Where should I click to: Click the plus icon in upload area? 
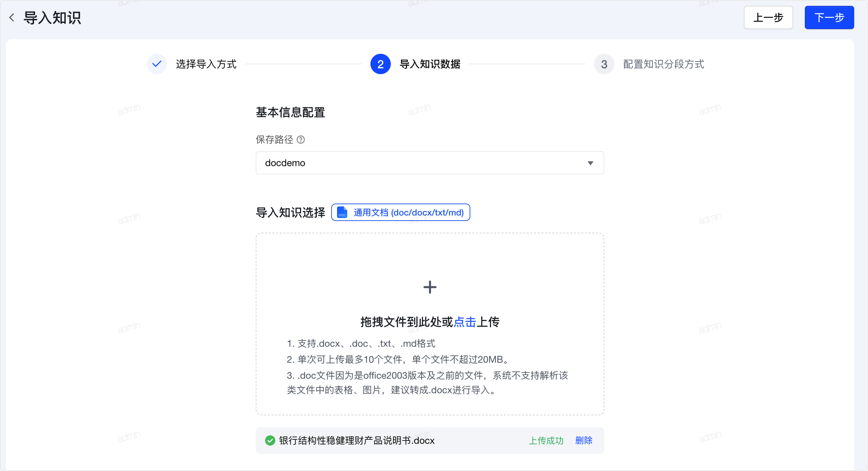click(x=430, y=287)
